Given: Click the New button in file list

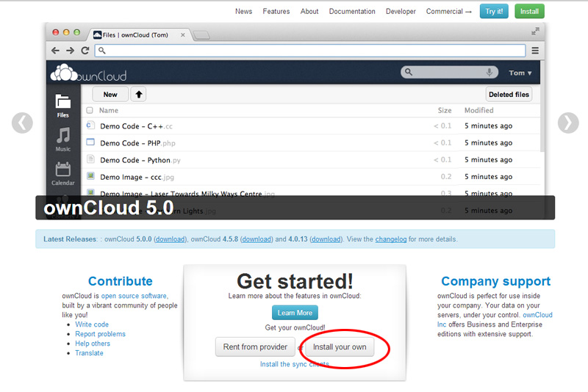Looking at the screenshot, I should click(110, 95).
